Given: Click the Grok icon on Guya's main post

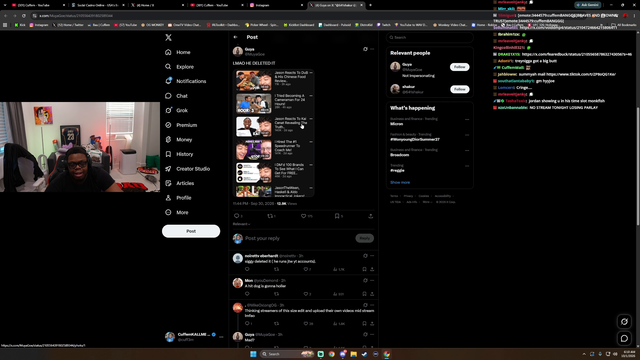Looking at the screenshot, I should 365,49.
